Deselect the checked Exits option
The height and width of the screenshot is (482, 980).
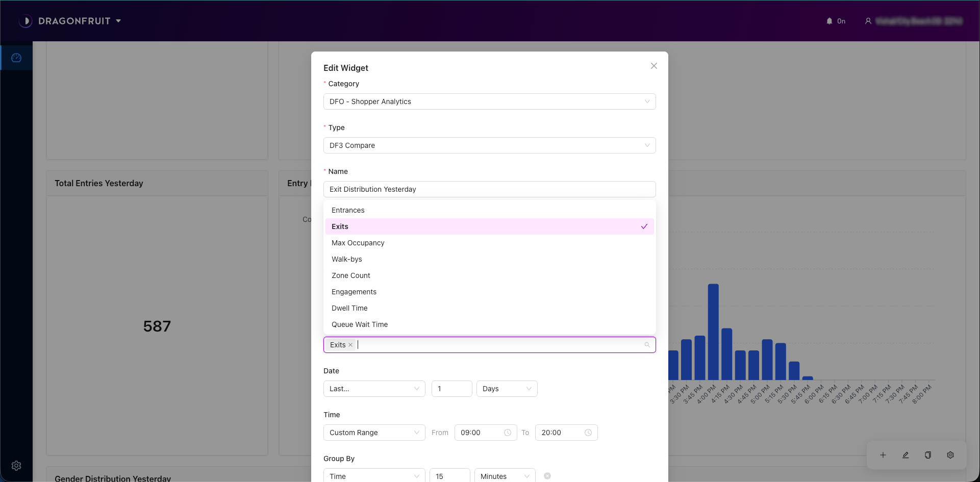tap(489, 226)
